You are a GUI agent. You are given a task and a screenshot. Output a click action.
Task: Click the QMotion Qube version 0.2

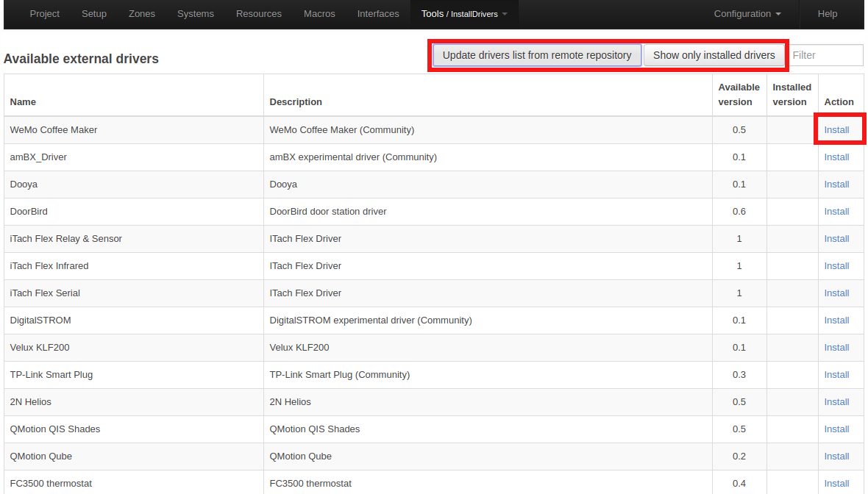pos(739,457)
